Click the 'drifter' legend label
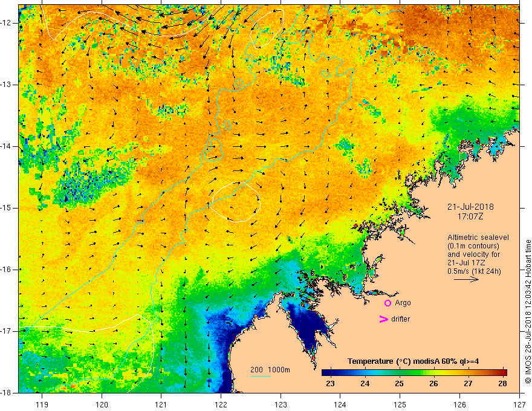This screenshot has width=532, height=411. click(x=400, y=319)
